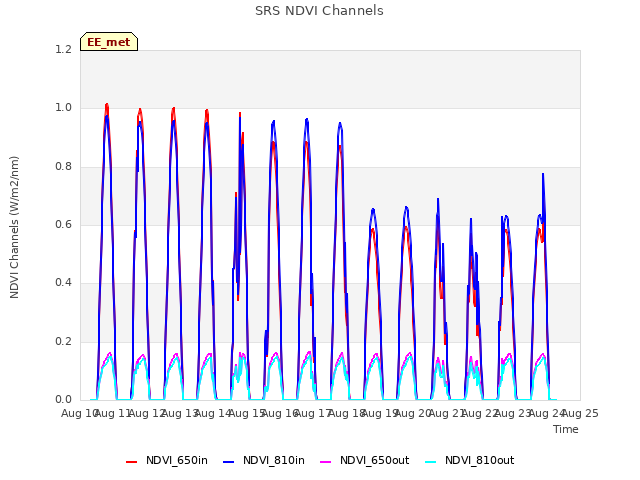640x480 pixels.
Task: Click the first day's peak just above 1.0
Action: pyautogui.click(x=107, y=105)
